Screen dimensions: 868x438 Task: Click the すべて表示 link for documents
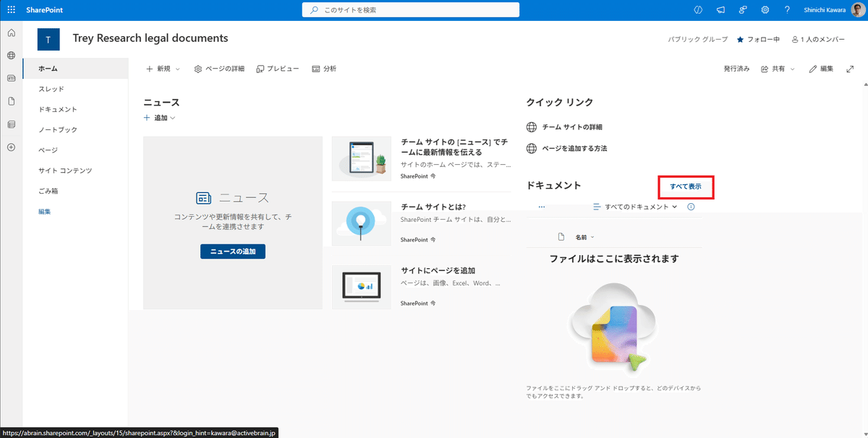tap(686, 187)
